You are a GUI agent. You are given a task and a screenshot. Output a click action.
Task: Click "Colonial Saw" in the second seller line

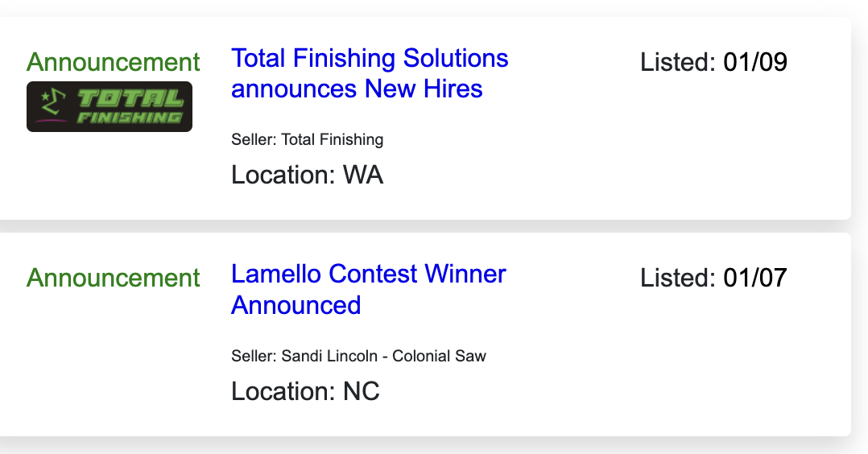point(439,356)
